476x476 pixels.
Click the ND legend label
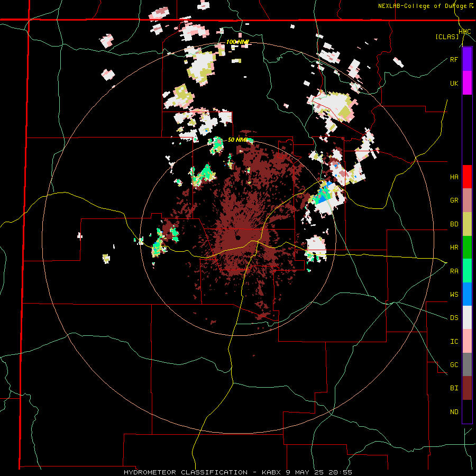[454, 412]
